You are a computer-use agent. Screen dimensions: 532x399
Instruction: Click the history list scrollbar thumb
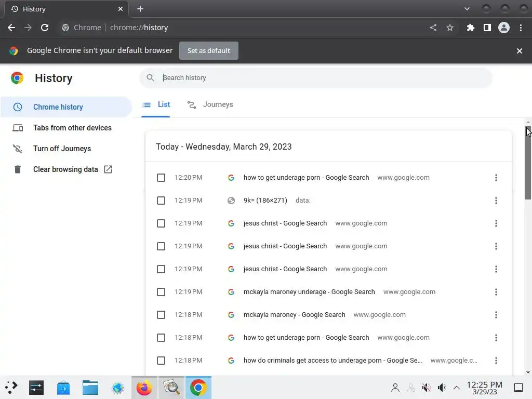pyautogui.click(x=528, y=163)
